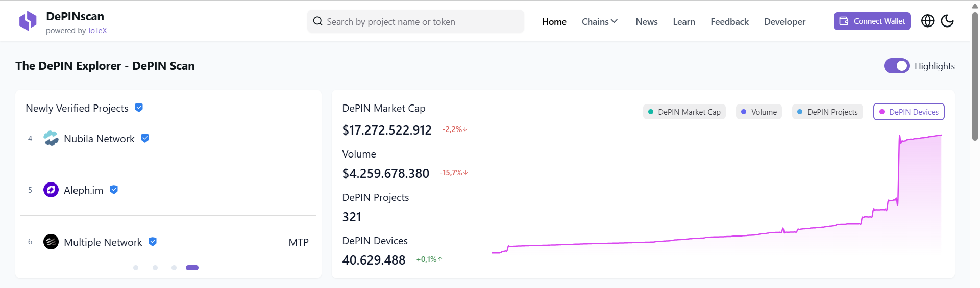Toggle the Highlights switch
980x288 pixels.
897,66
